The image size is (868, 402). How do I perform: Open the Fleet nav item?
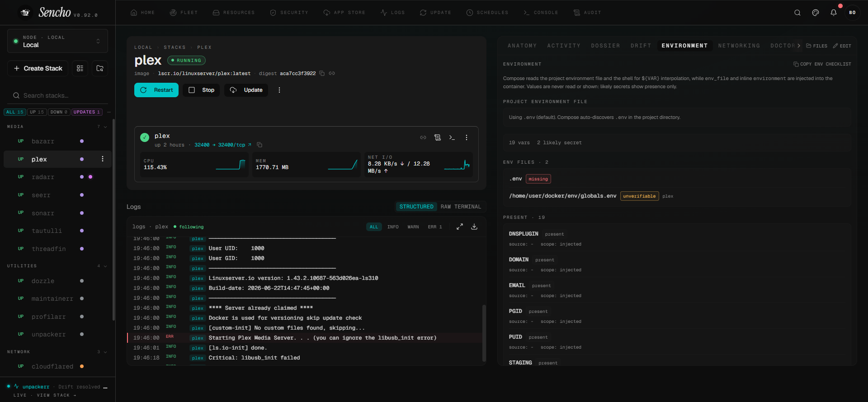(184, 13)
